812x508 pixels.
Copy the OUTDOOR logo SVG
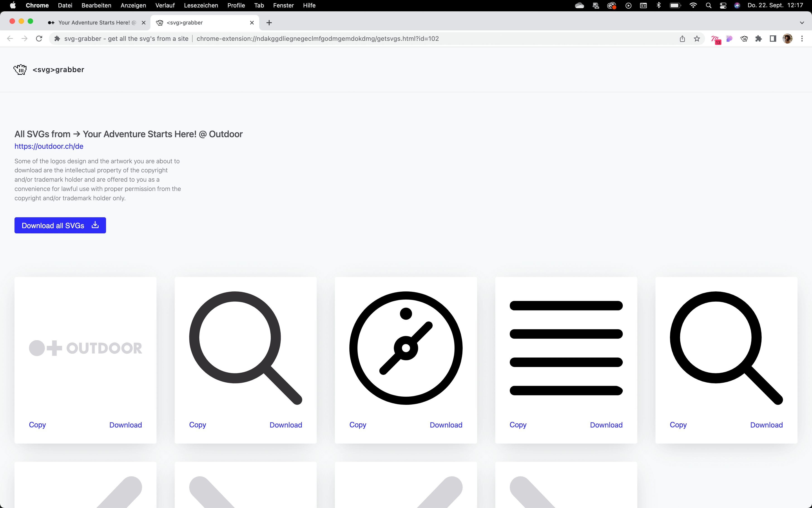point(37,425)
